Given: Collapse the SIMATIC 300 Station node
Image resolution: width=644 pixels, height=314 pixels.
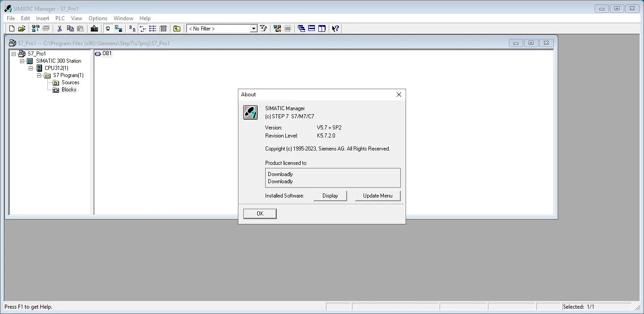Looking at the screenshot, I should [x=22, y=61].
